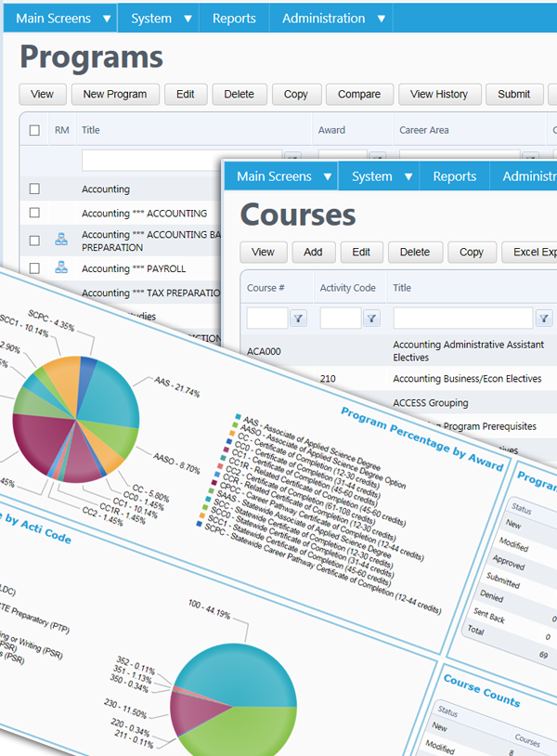Click the 100 - 44.19% pie label
557x756 pixels.
pos(209,608)
